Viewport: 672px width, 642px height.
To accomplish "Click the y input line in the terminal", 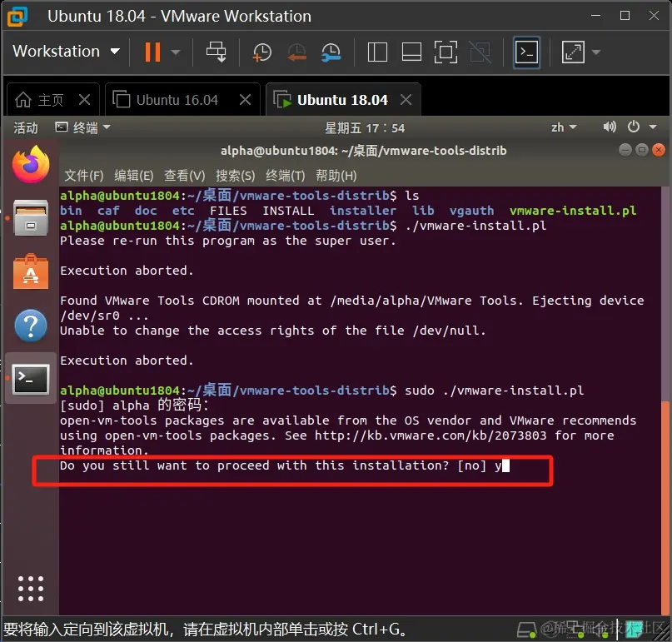I will coord(285,465).
